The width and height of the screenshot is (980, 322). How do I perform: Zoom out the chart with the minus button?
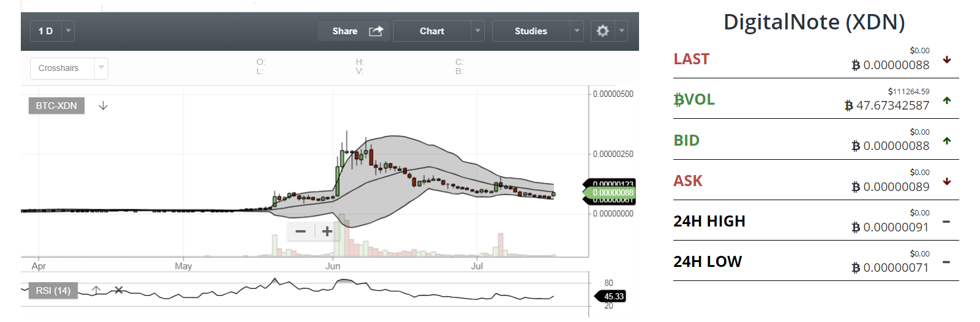point(301,231)
